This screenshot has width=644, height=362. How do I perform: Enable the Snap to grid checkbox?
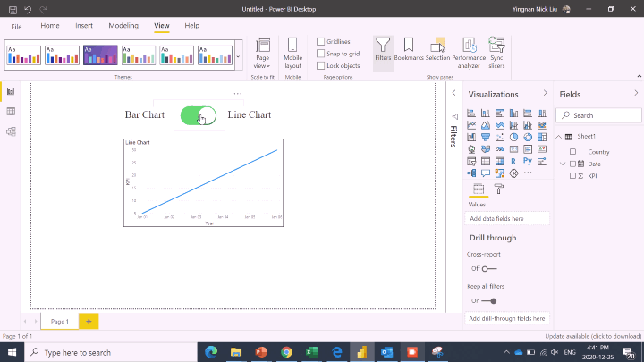pos(321,54)
